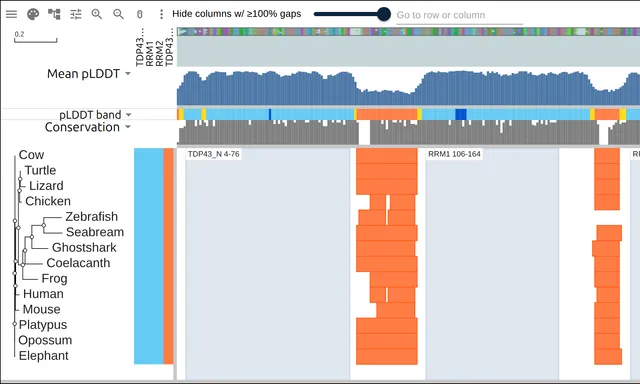Open the tree options icon
Image resolution: width=640 pixels, height=384 pixels.
[54, 14]
